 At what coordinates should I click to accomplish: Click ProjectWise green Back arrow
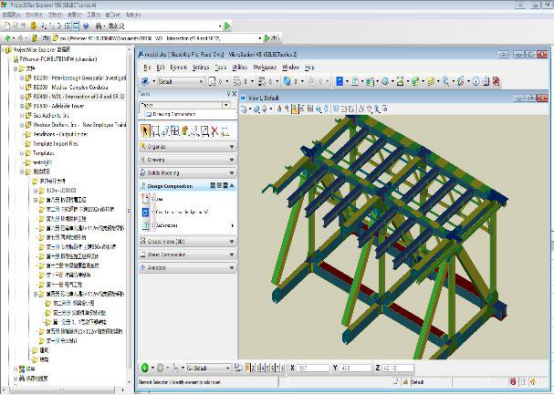point(7,38)
